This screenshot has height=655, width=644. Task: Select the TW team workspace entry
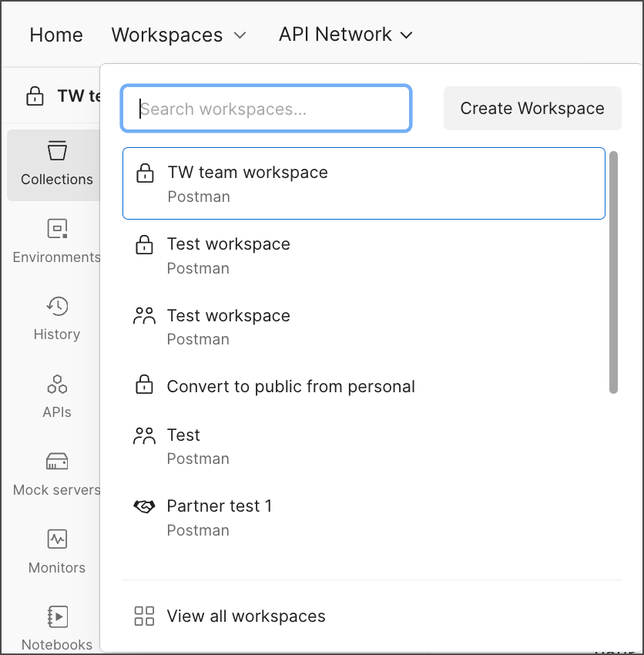pos(363,183)
